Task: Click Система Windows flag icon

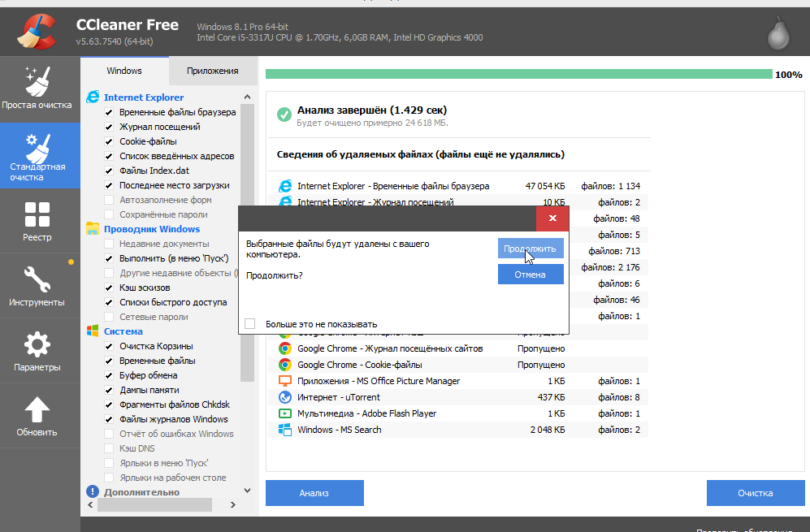Action: click(93, 331)
